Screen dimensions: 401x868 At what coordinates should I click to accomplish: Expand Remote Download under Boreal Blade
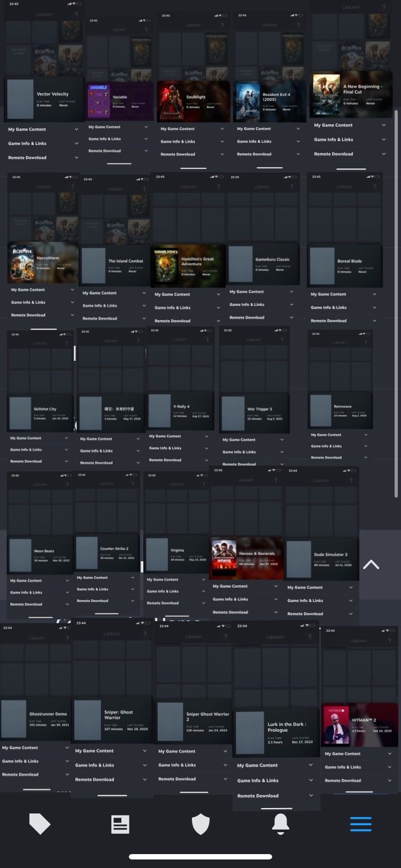(x=343, y=321)
